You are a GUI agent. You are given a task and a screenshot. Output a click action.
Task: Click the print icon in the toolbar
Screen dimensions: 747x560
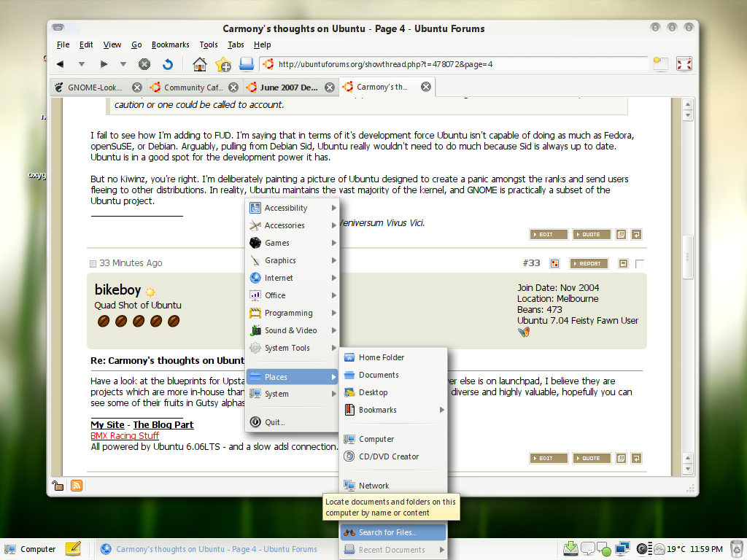[247, 64]
